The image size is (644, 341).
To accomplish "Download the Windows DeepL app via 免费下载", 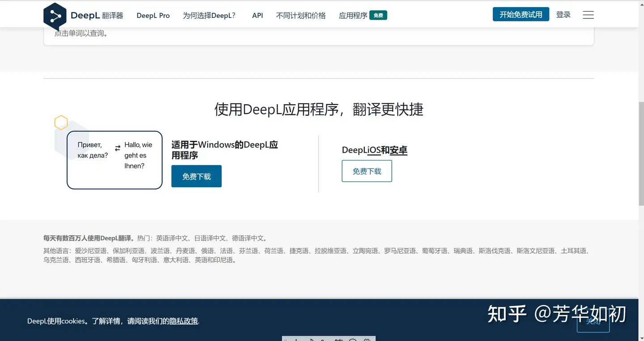I will pyautogui.click(x=196, y=176).
